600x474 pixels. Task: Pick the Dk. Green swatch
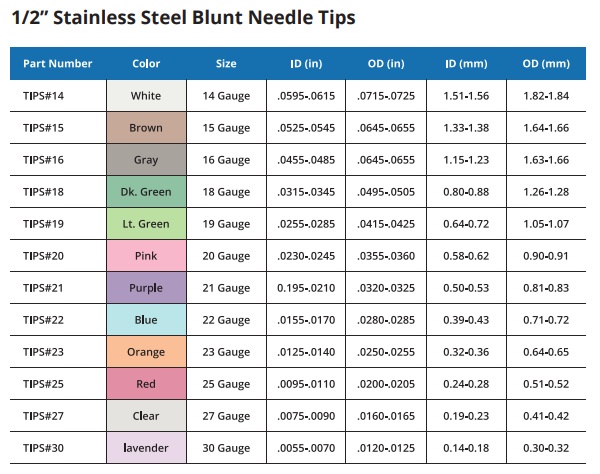[x=146, y=192]
